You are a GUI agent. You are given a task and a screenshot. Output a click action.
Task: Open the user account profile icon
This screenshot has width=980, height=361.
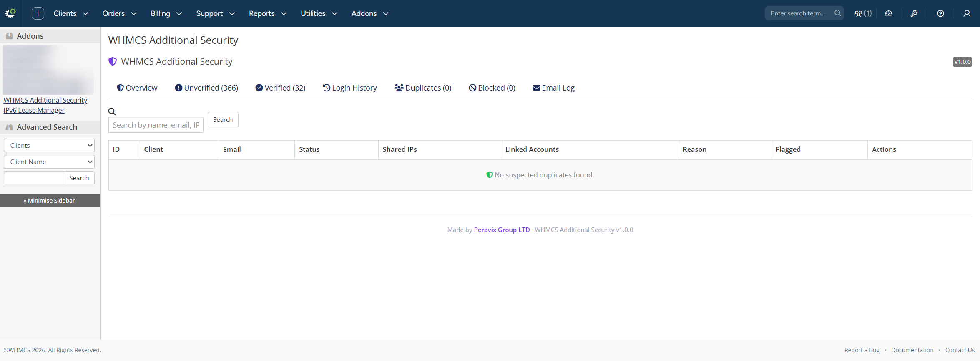point(967,13)
